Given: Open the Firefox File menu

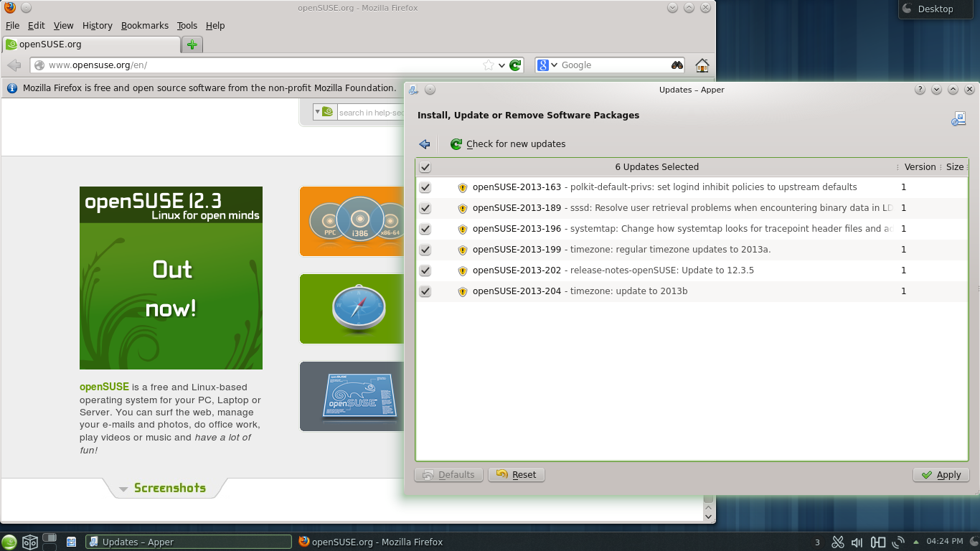Looking at the screenshot, I should click(x=12, y=25).
